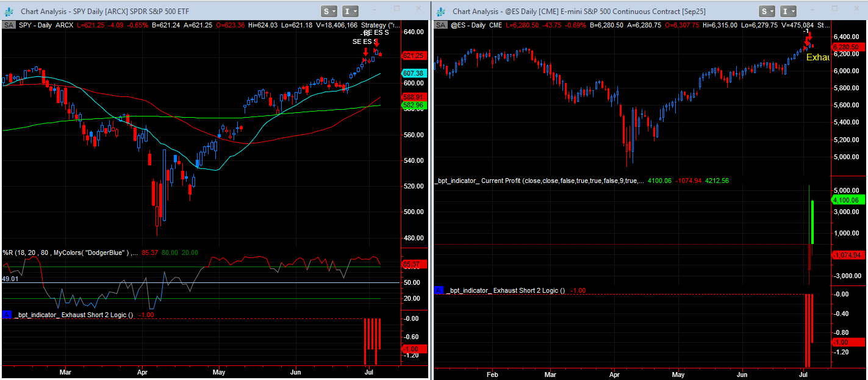Maximize the SPY Chart Analysis window
Image resolution: width=868 pixels, height=380 pixels.
396,9
